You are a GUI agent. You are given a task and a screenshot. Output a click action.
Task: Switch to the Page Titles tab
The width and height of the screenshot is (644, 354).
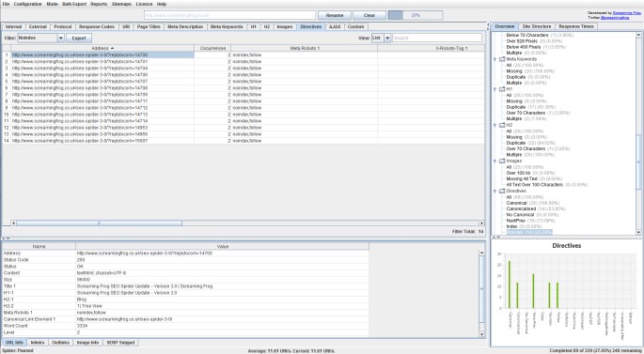coord(149,26)
